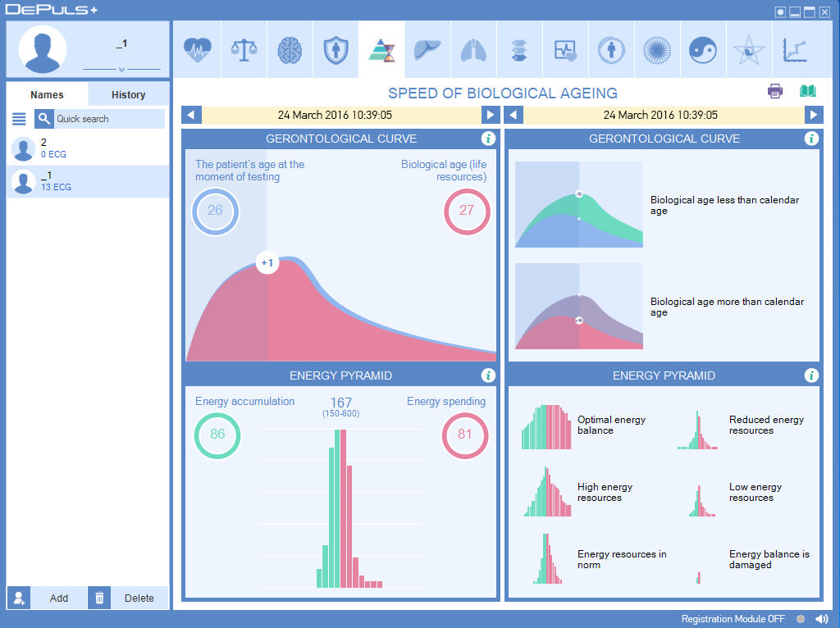Select the balance scales icon
Screen dimensions: 840x628
click(x=244, y=50)
